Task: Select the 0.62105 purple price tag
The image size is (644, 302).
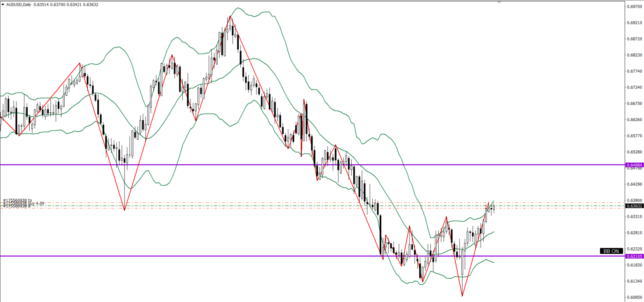Action: click(x=634, y=256)
